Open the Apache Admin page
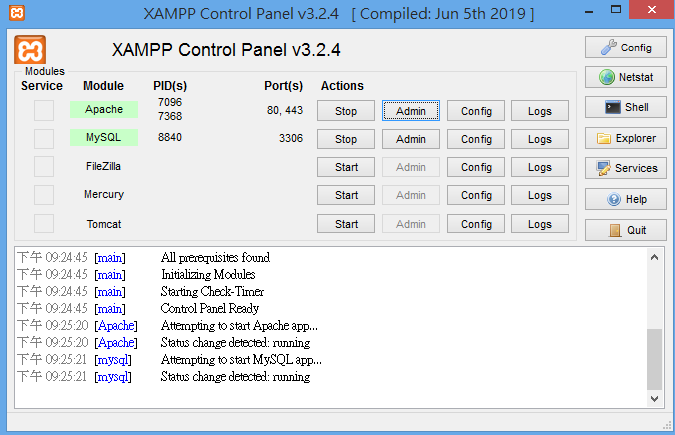Screen dimensions: 675x435 tap(411, 111)
